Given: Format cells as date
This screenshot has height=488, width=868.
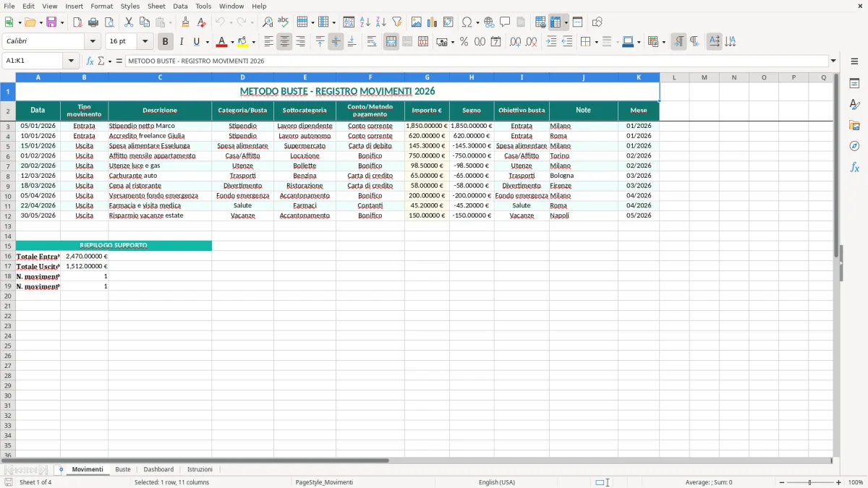Looking at the screenshot, I should tap(495, 42).
